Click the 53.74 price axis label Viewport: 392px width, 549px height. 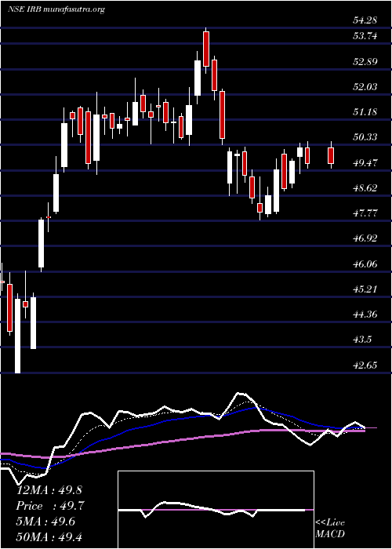coord(365,36)
